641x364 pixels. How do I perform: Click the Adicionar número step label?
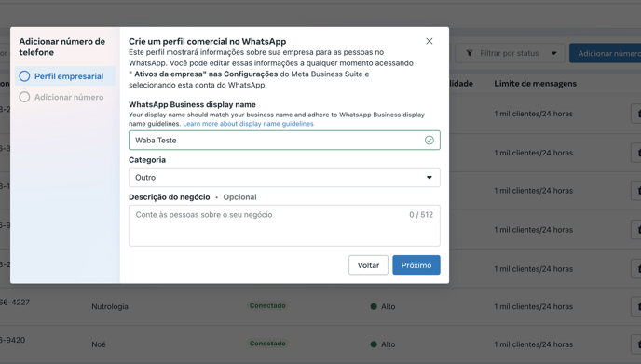click(69, 97)
